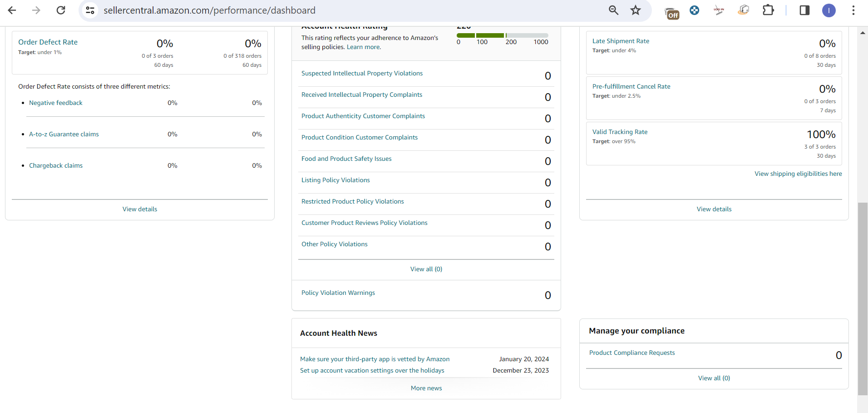Click the Account Health Rating progress bar
This screenshot has width=868, height=413.
pos(503,35)
